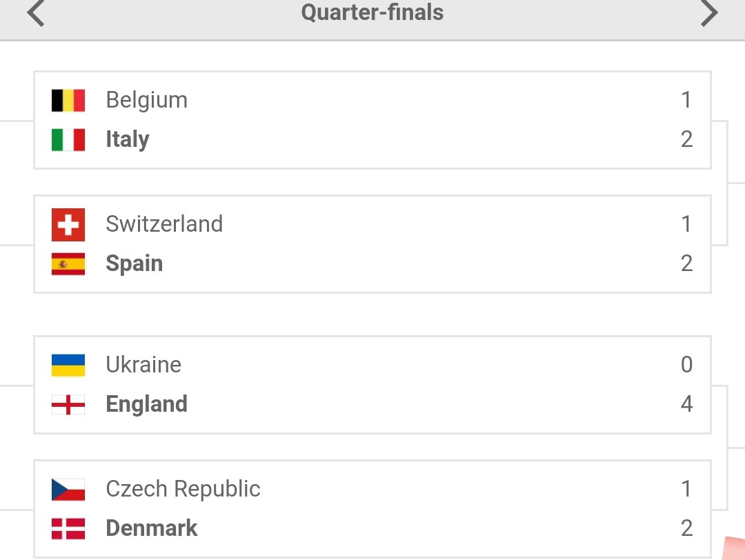Click the Italy flag icon
The height and width of the screenshot is (560, 745).
tap(68, 139)
